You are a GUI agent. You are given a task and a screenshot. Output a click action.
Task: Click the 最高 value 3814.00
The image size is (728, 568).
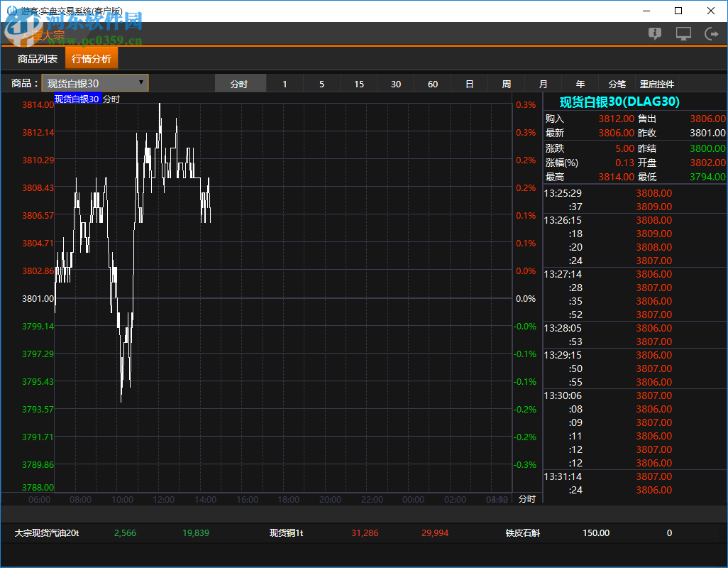pos(616,177)
